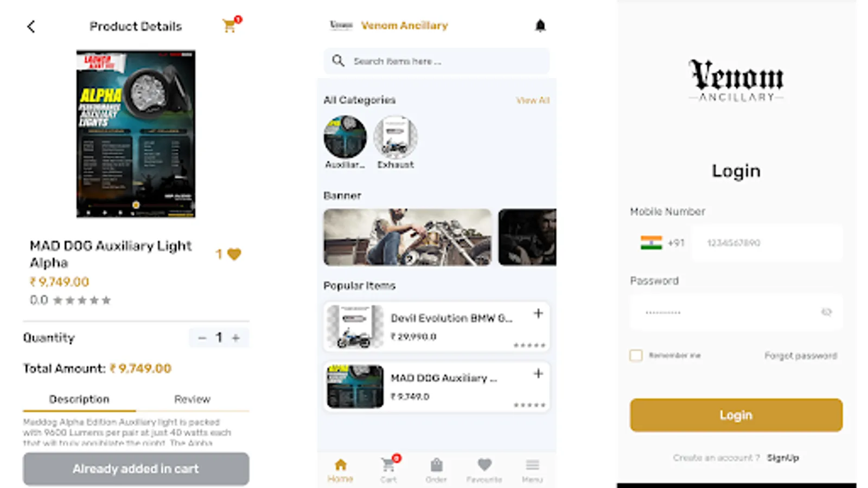This screenshot has height=488, width=868.
Task: Increase quantity with plus stepper
Action: (x=236, y=338)
